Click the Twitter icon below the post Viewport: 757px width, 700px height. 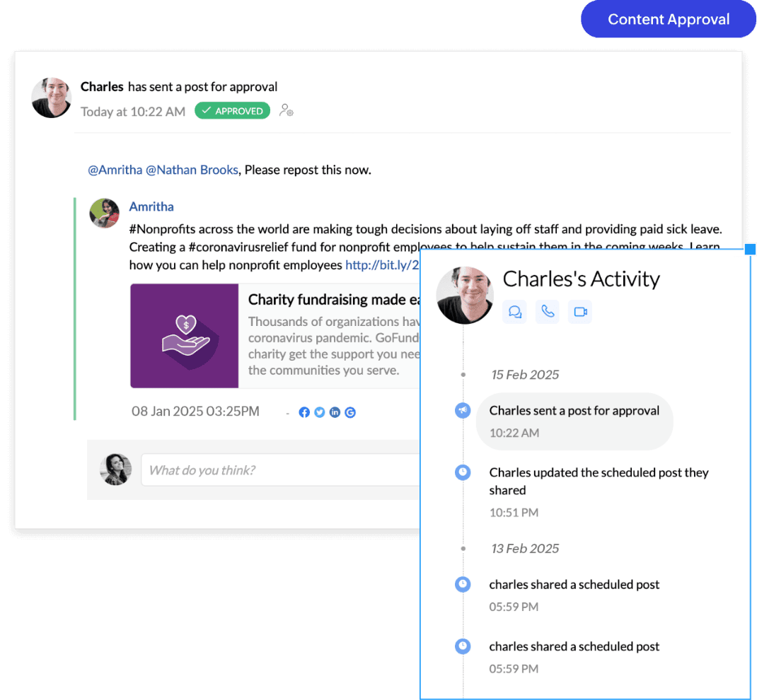click(x=320, y=412)
